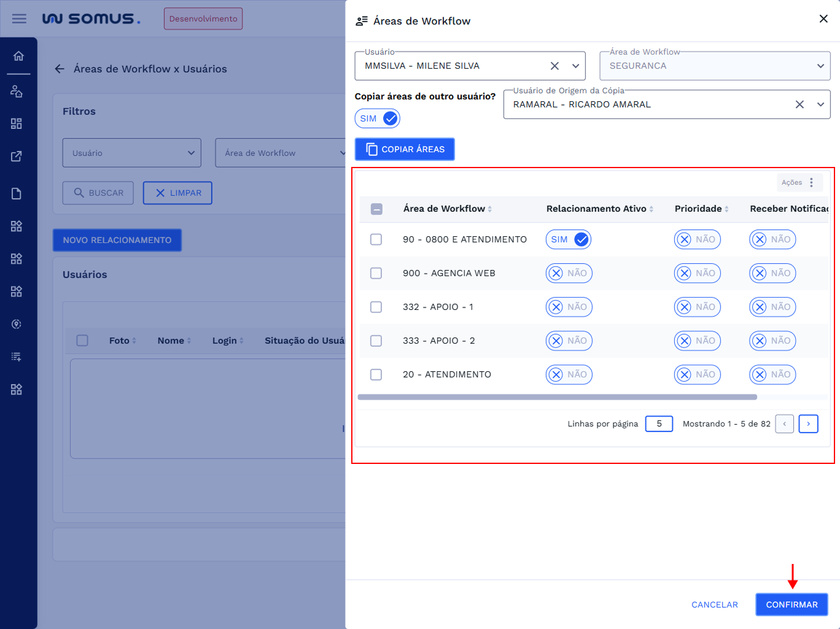The image size is (840, 629).
Task: Click the COPIAR ÁREAS button
Action: point(405,149)
